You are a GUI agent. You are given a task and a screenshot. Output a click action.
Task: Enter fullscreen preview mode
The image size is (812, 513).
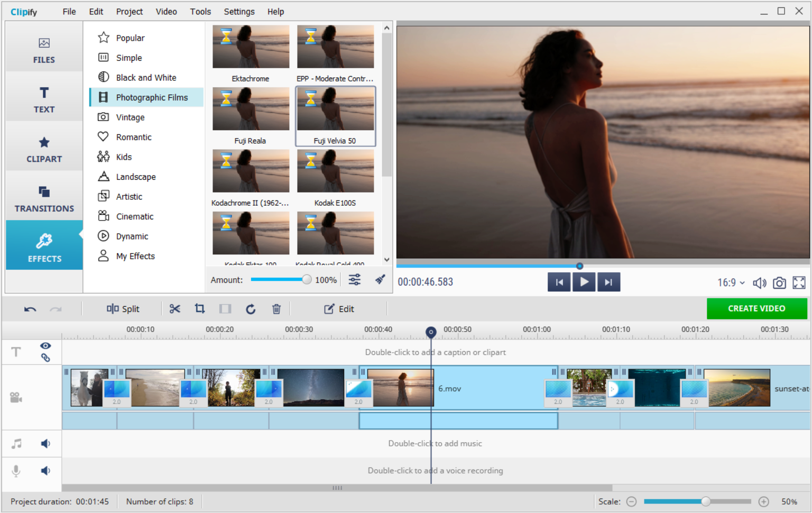(x=799, y=283)
